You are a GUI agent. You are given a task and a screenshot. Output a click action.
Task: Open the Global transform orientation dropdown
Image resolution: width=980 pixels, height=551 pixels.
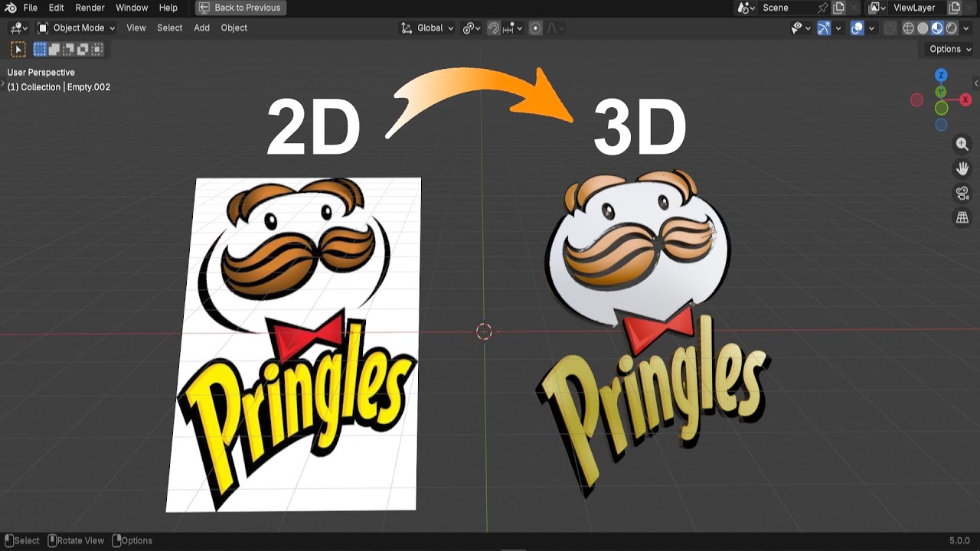click(x=427, y=28)
